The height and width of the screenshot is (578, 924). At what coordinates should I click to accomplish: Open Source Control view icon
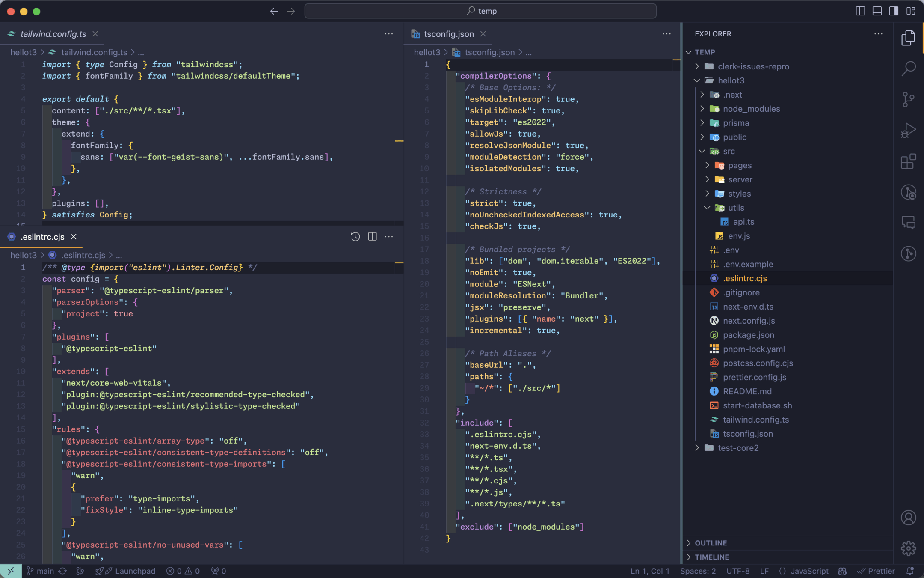click(x=908, y=99)
